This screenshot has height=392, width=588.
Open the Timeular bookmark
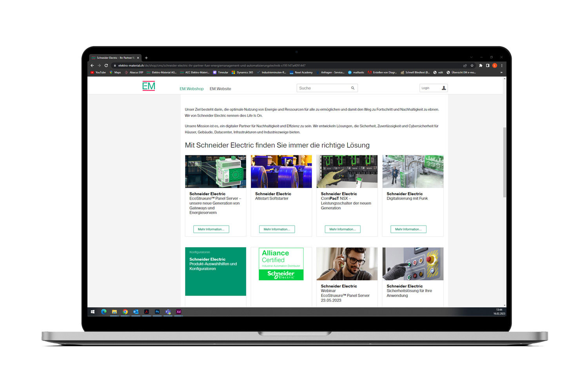[x=221, y=73]
